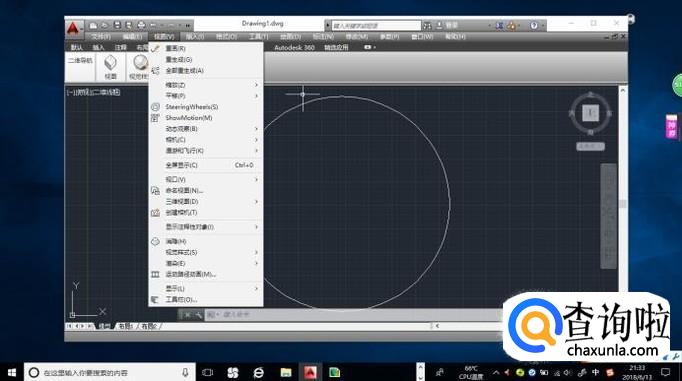Screen dimensions: 682x381
Task: Click the Plot printer icon in quick access toolbar
Action: 141,25
